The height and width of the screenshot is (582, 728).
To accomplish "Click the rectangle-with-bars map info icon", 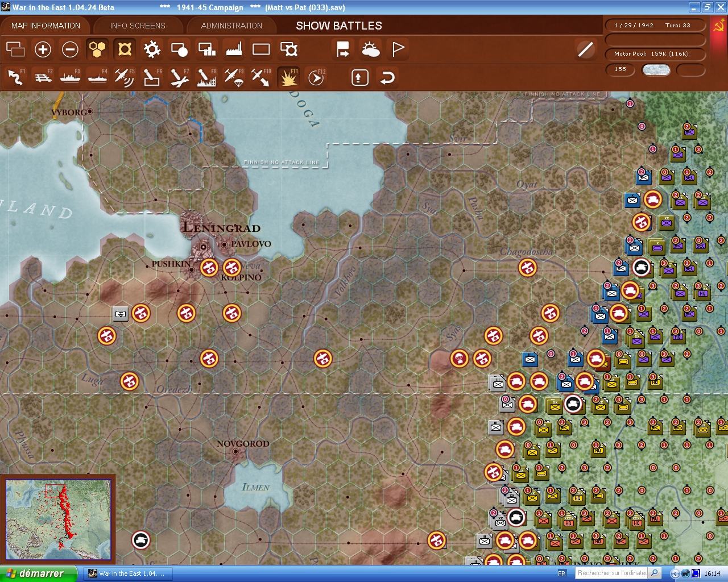I will [x=206, y=49].
